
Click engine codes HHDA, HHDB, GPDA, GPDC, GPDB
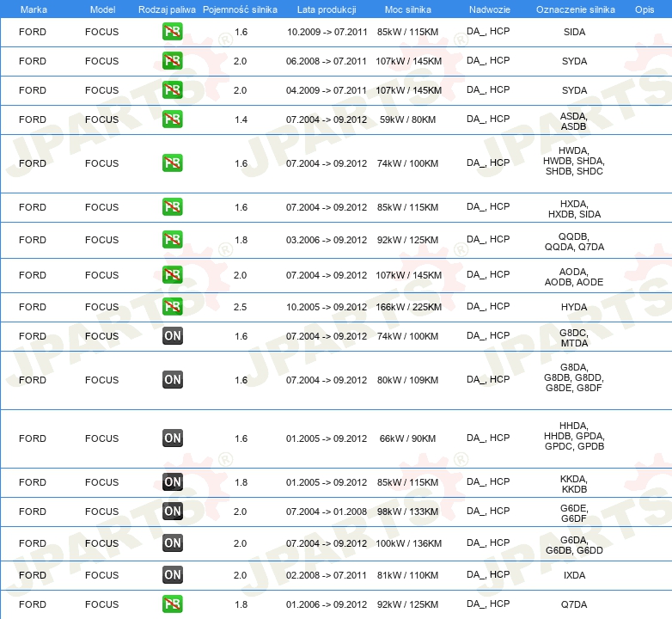click(x=574, y=436)
